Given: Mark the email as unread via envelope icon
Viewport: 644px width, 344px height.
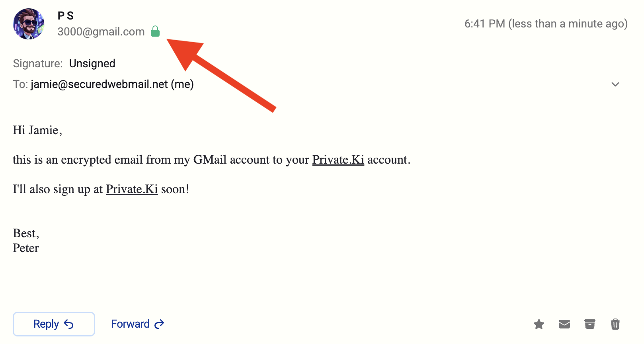Looking at the screenshot, I should tap(564, 324).
